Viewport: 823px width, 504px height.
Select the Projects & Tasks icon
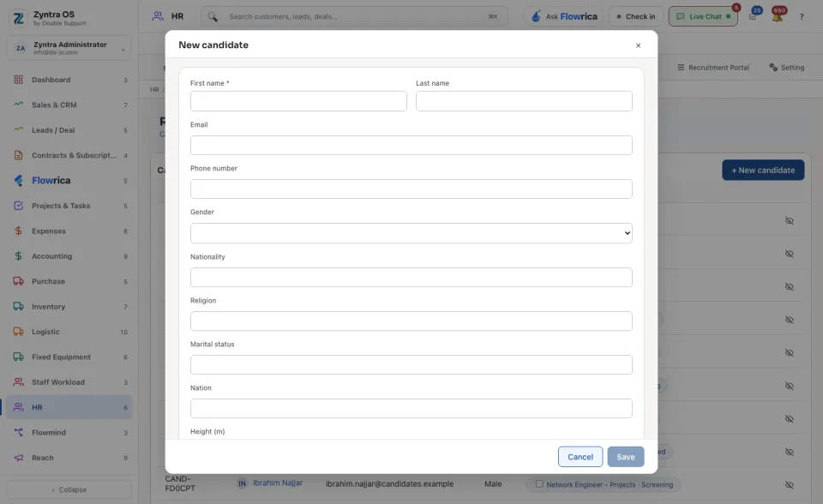tap(18, 206)
